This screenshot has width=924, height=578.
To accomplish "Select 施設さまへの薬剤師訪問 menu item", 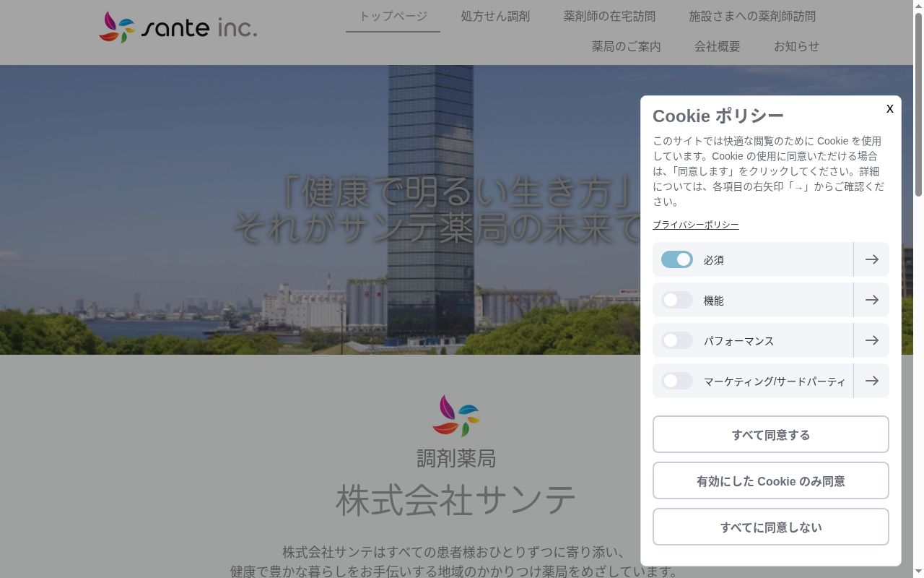I will tap(752, 16).
